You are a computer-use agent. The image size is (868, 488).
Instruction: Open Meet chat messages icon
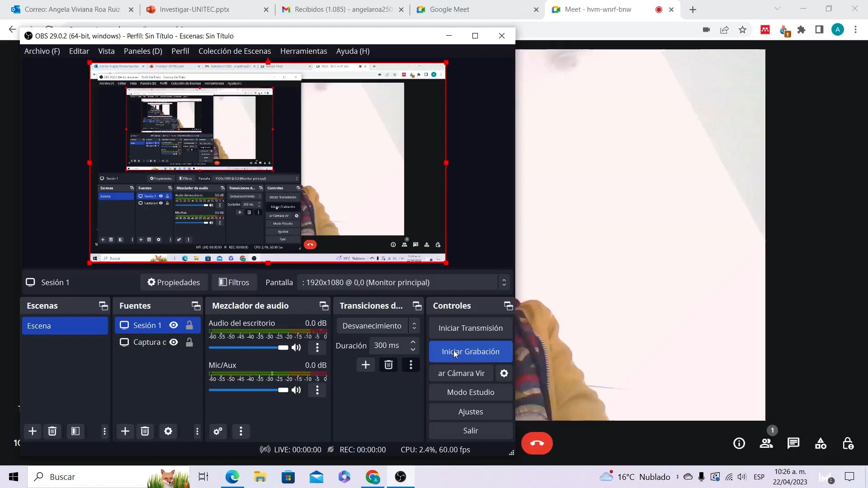pyautogui.click(x=793, y=443)
